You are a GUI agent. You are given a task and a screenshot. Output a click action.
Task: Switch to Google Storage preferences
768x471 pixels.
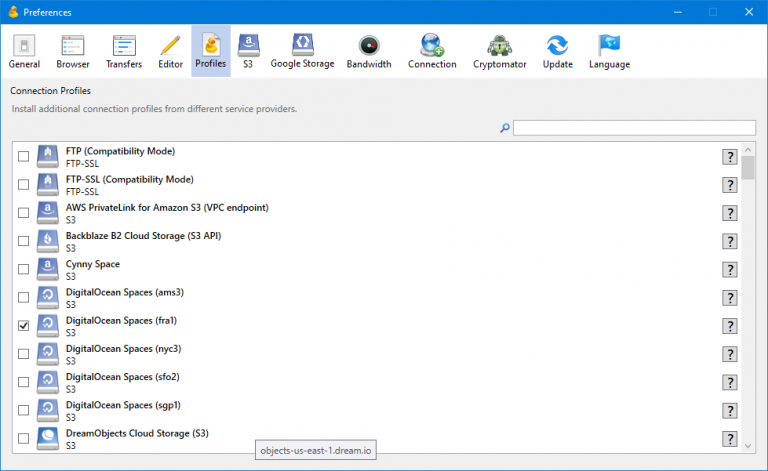click(302, 51)
